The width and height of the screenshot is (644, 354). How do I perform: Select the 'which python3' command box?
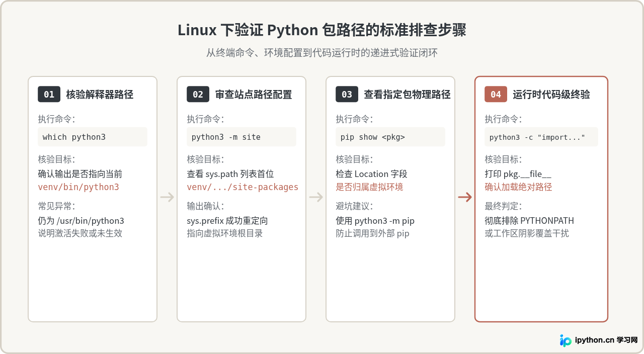pos(93,137)
